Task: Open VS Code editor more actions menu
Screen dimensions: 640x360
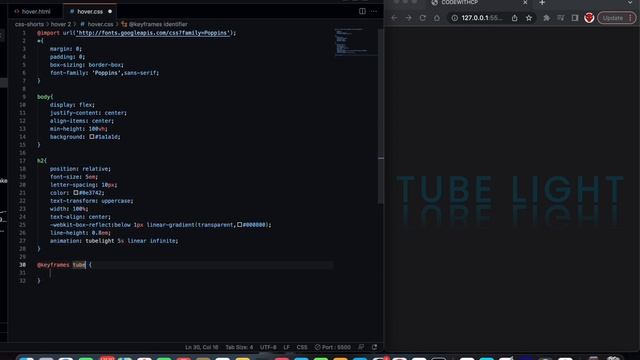Action: click(x=374, y=11)
